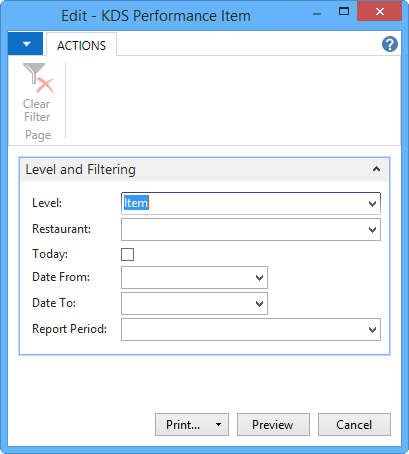Open the blue application menu arrow
Screen dimensions: 409x454
26,44
